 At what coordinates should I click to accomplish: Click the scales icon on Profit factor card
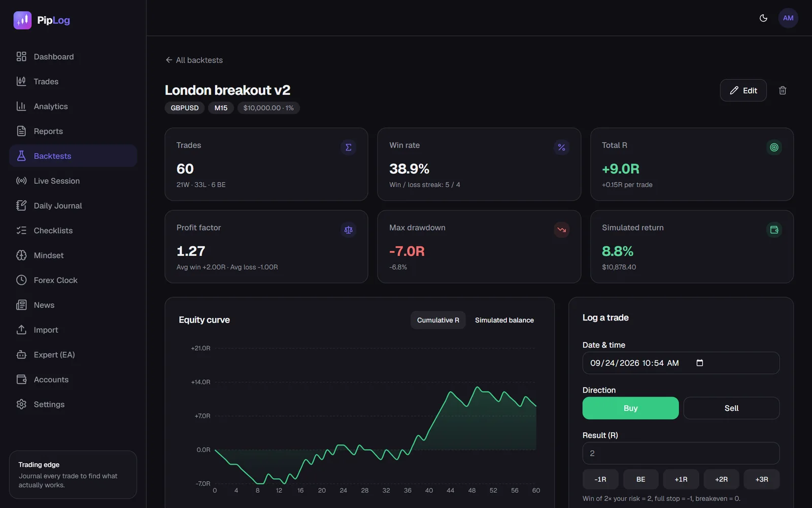tap(349, 230)
